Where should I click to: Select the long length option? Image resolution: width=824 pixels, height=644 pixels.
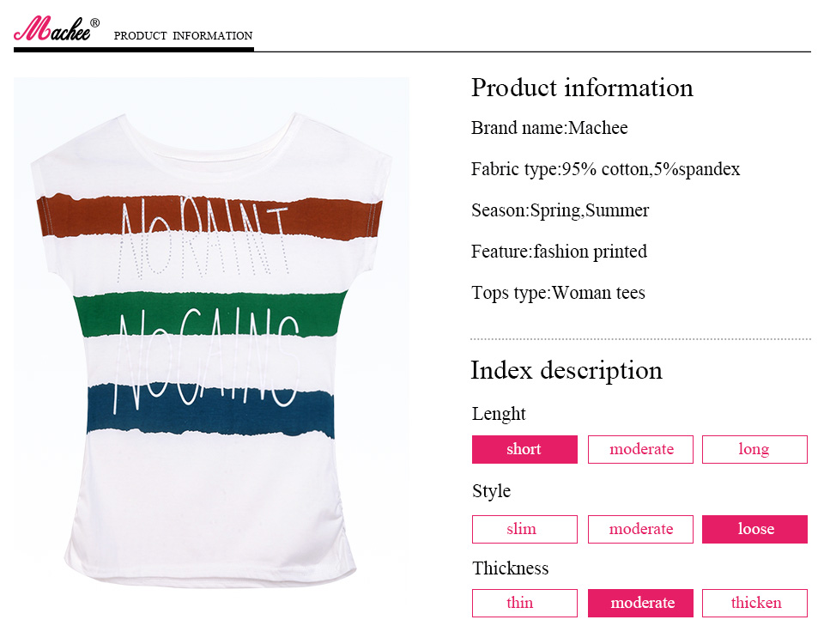click(754, 449)
